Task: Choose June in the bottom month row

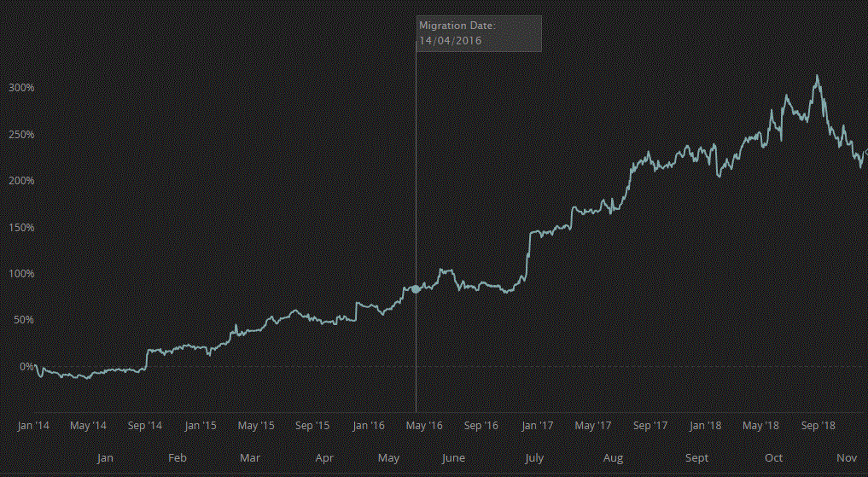Action: (x=453, y=458)
